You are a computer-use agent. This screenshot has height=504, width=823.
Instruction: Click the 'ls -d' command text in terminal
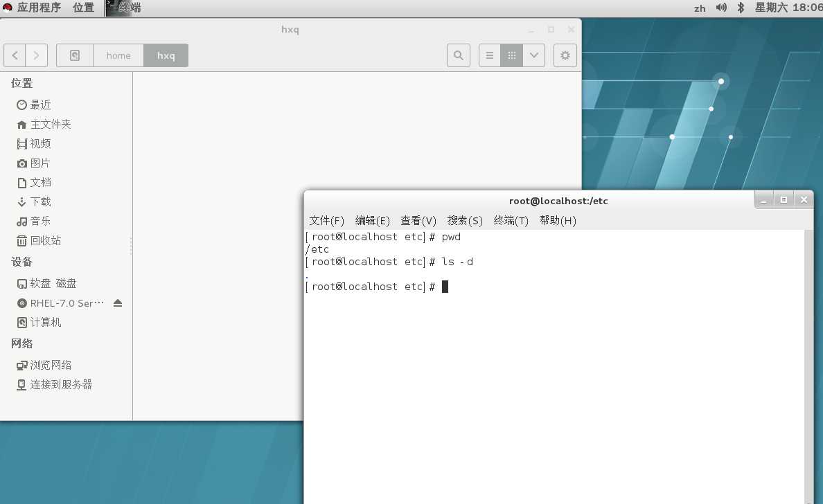click(x=457, y=261)
